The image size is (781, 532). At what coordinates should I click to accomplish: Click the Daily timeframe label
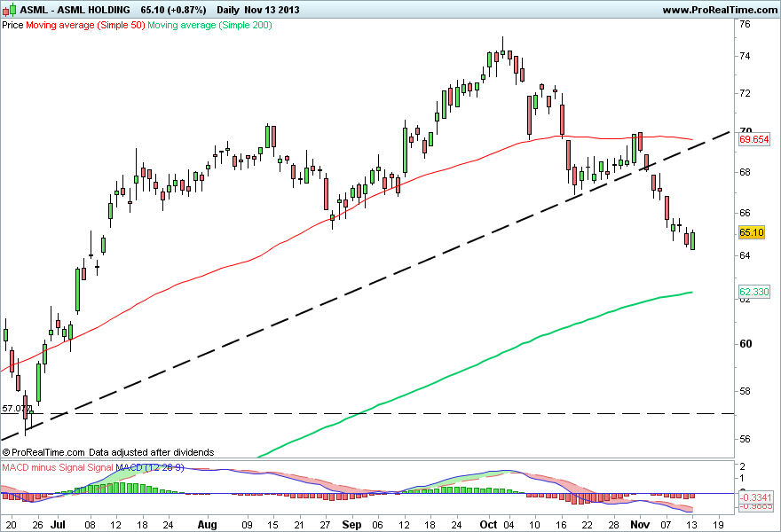click(x=227, y=10)
